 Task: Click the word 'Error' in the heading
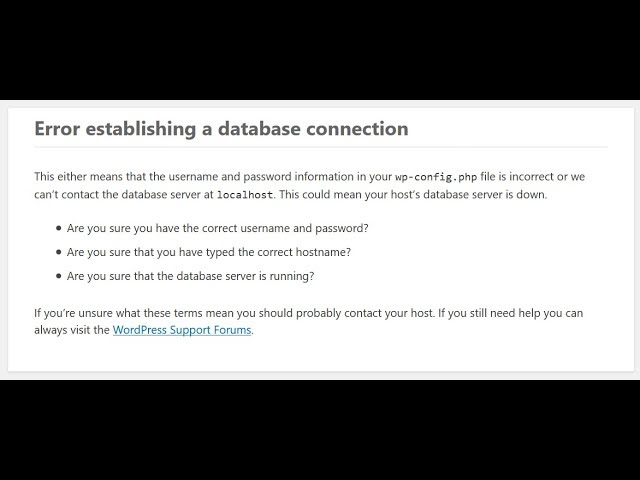coord(57,129)
